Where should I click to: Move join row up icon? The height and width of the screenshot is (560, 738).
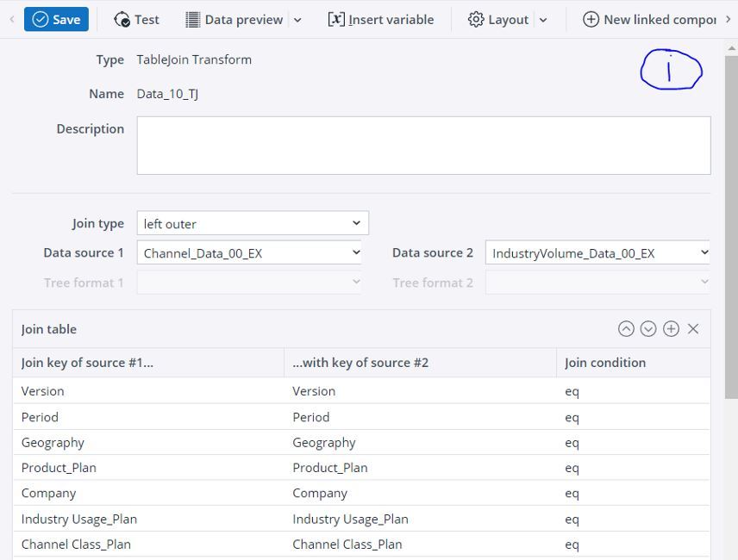[x=626, y=329]
